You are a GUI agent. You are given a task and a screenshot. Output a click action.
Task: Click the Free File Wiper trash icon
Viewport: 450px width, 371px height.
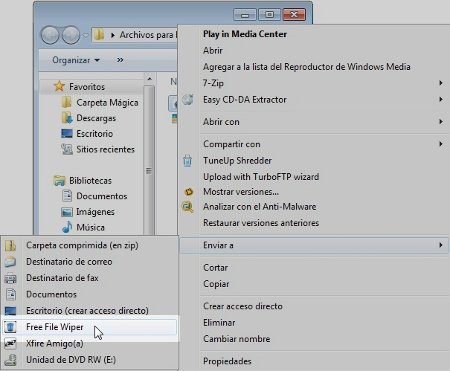(10, 327)
